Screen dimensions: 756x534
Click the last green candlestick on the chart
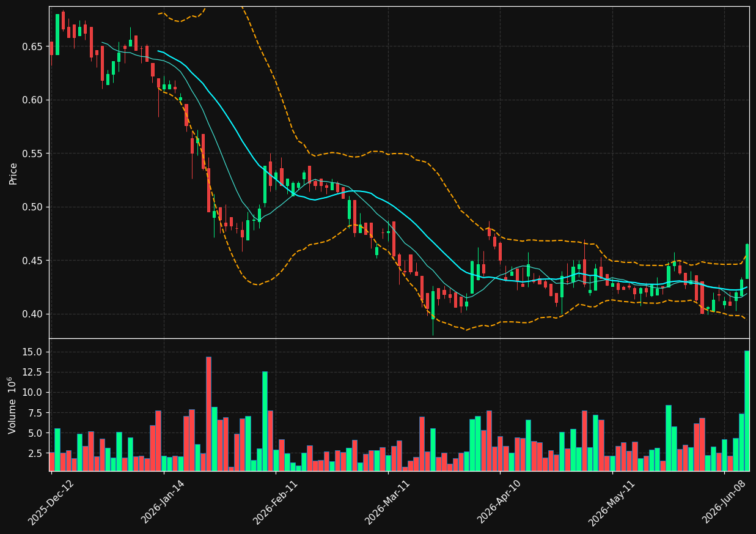(x=747, y=261)
